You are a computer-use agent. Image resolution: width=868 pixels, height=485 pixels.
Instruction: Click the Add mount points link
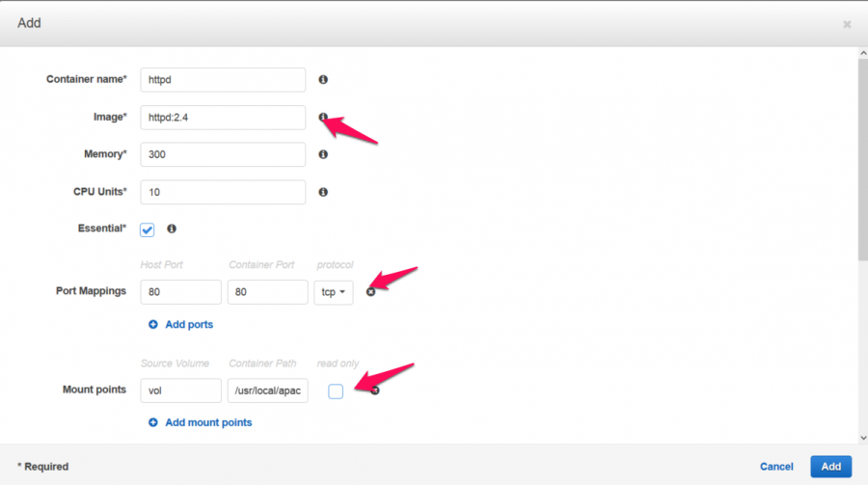pos(208,422)
